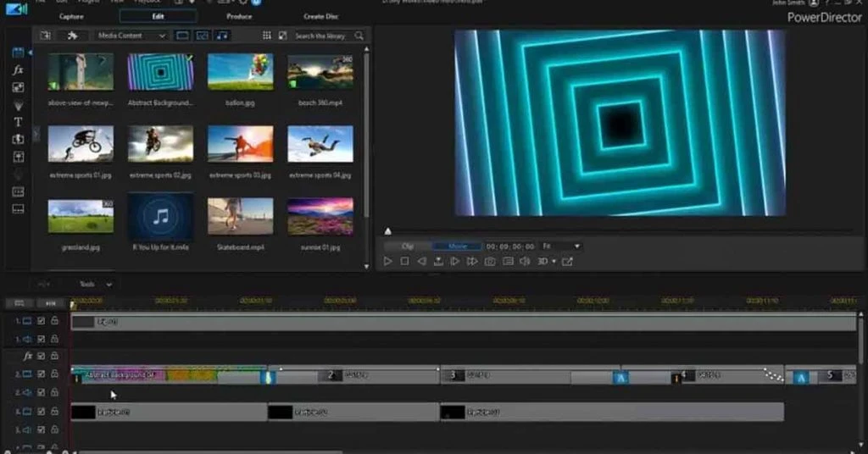
Task: Select Clip preview mode
Action: pyautogui.click(x=408, y=246)
